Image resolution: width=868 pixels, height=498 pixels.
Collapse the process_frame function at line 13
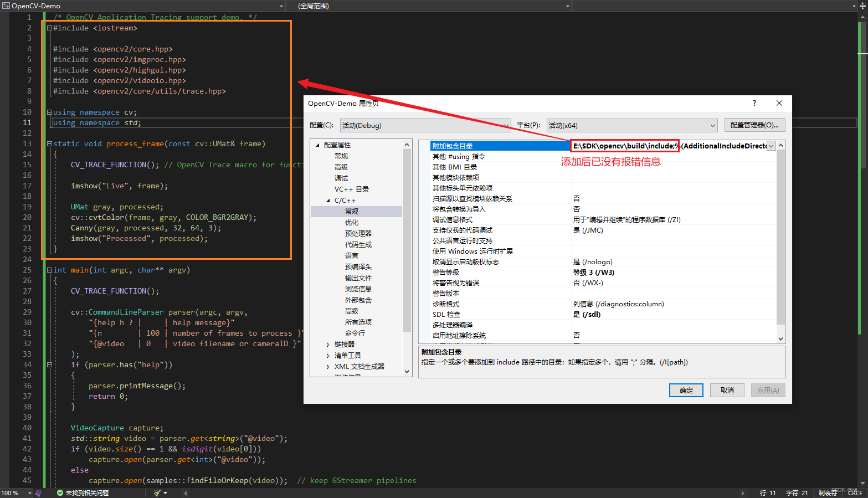pos(49,143)
